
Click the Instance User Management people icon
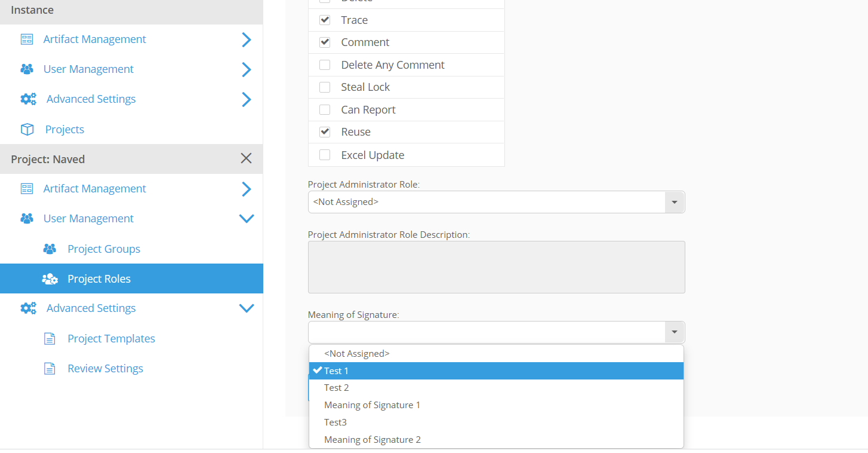coord(27,69)
